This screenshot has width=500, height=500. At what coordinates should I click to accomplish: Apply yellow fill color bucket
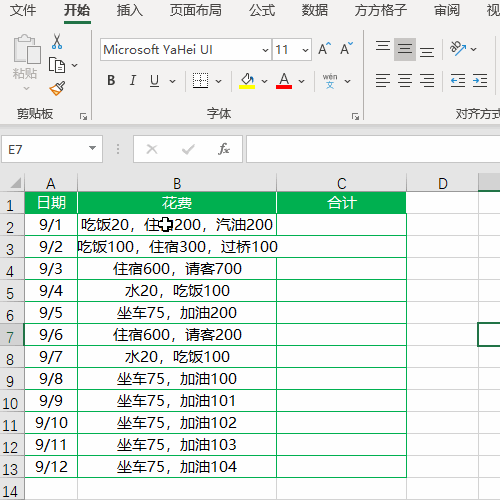[x=247, y=81]
